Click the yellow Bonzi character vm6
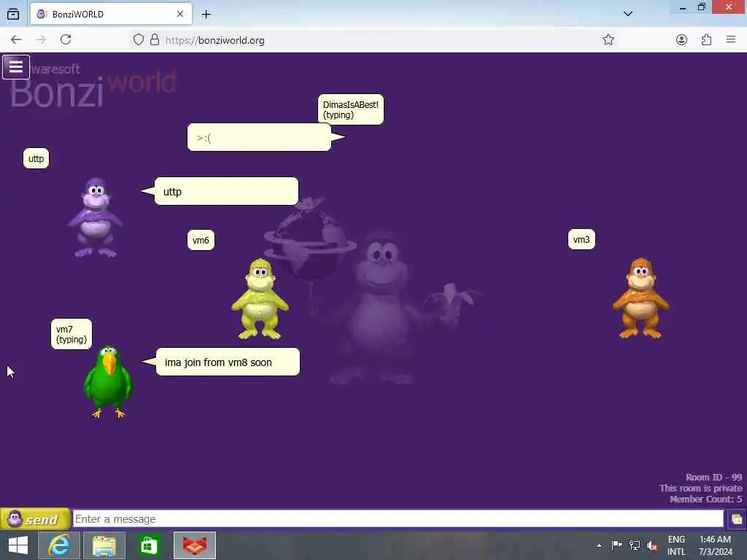Screen dimensions: 747x560 (260, 298)
